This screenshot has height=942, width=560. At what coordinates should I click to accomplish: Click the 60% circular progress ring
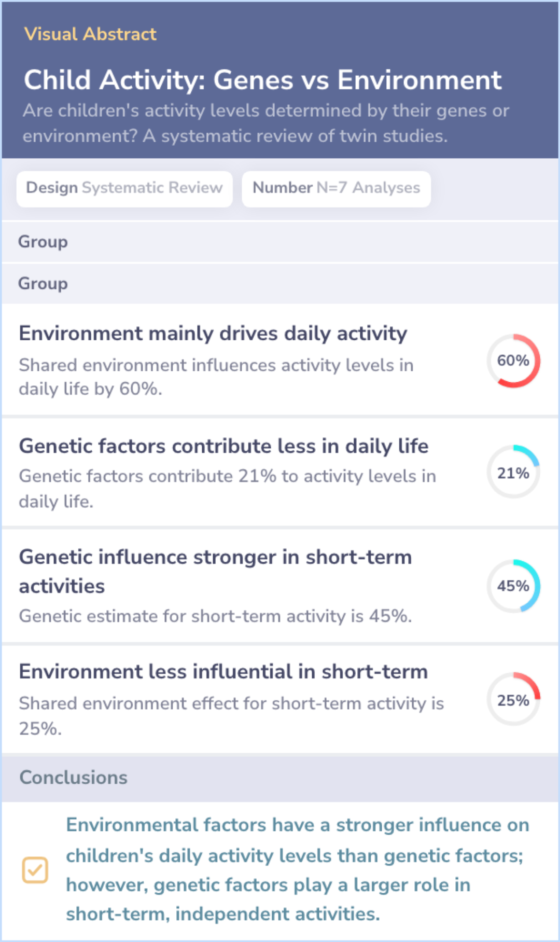tap(513, 361)
